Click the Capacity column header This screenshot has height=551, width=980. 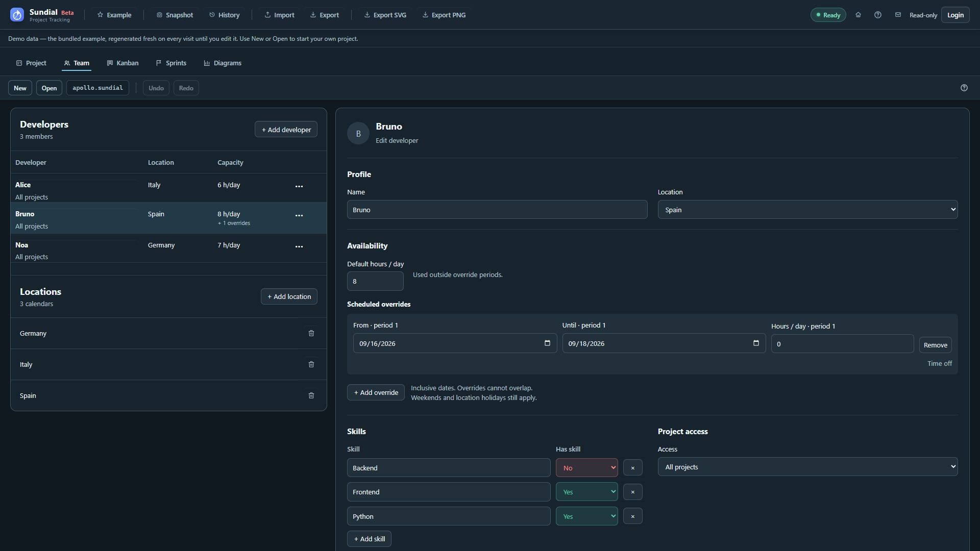(230, 162)
